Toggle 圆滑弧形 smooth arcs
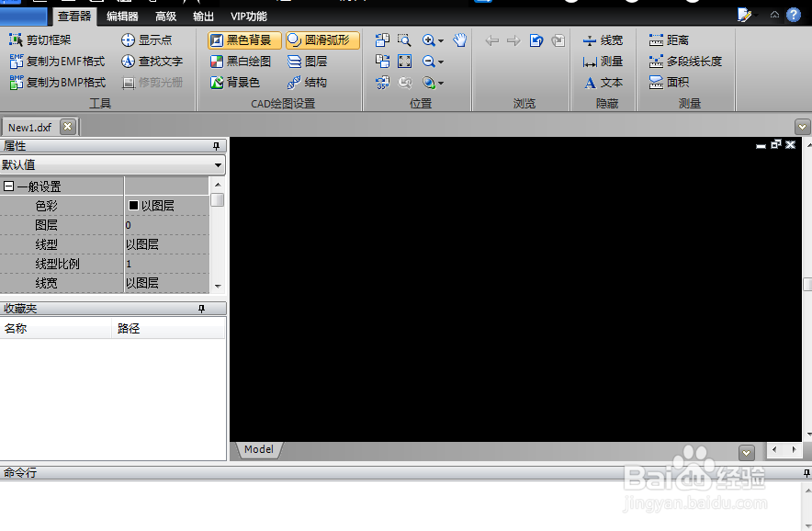Screen dimensions: 812x531 (322, 40)
